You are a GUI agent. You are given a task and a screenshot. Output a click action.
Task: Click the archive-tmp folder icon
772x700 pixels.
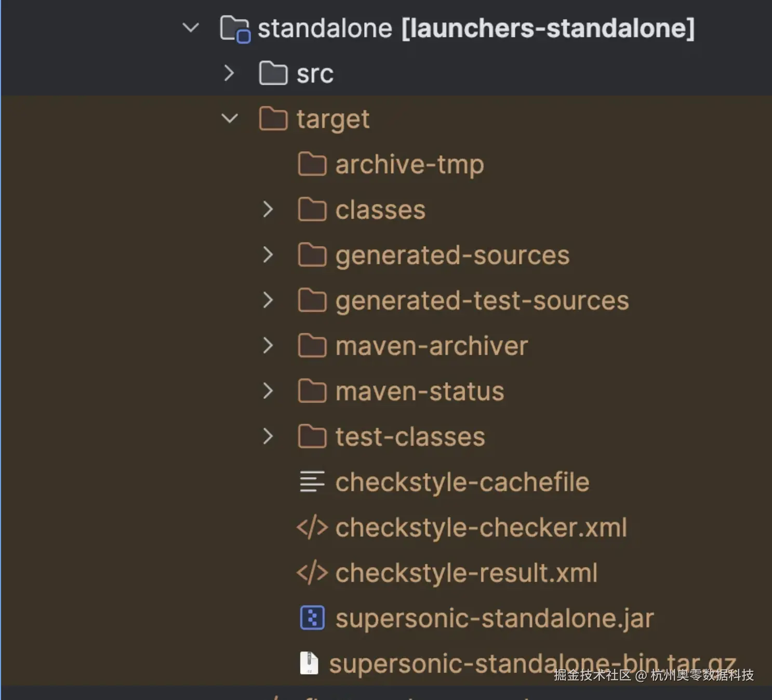pos(312,164)
